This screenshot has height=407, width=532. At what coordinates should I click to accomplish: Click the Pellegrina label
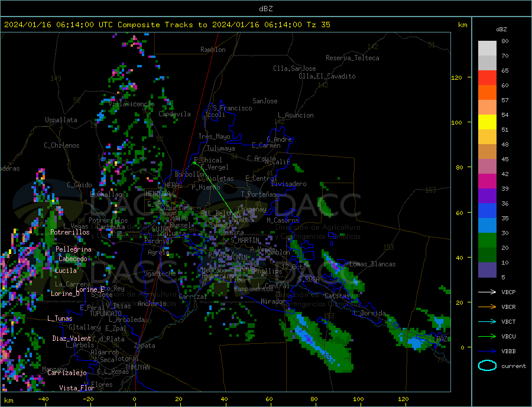[x=74, y=249]
